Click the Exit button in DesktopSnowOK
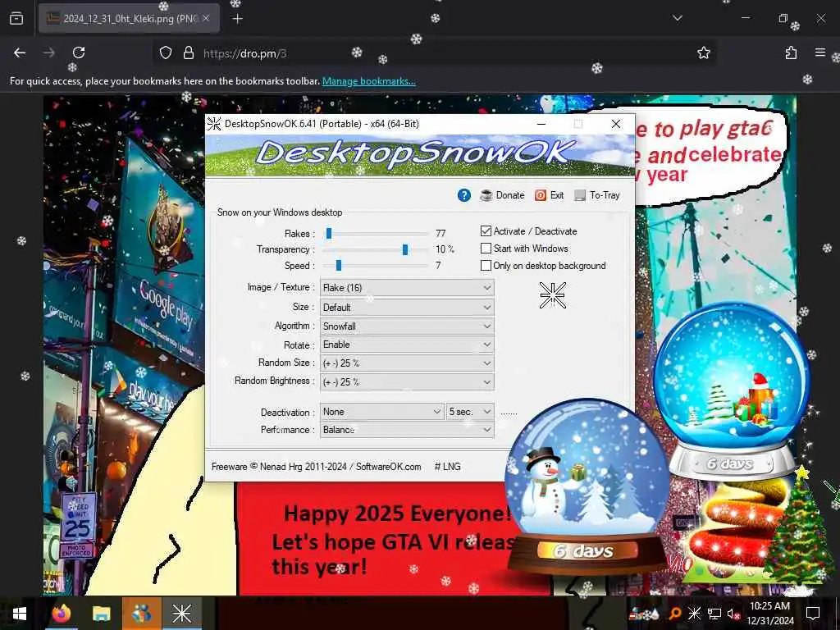This screenshot has height=630, width=840. 549,195
